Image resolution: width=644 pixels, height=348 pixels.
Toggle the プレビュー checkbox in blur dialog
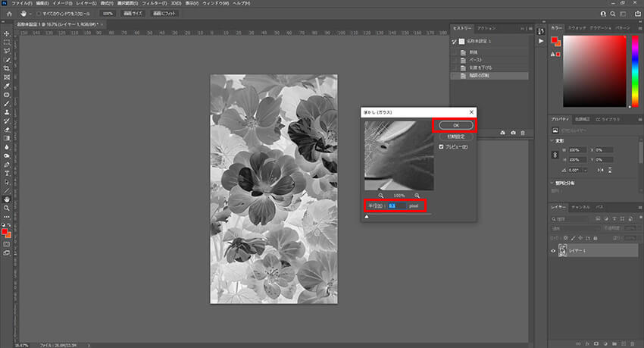(x=441, y=146)
